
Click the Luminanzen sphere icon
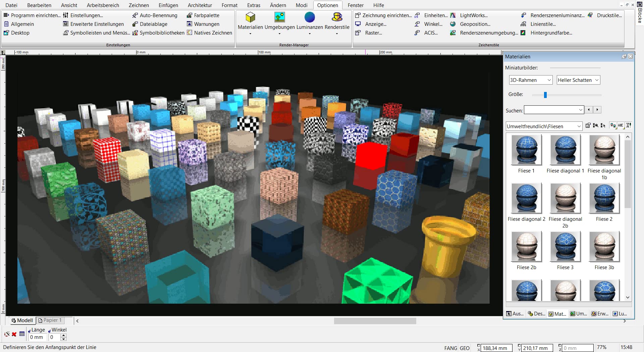(310, 17)
